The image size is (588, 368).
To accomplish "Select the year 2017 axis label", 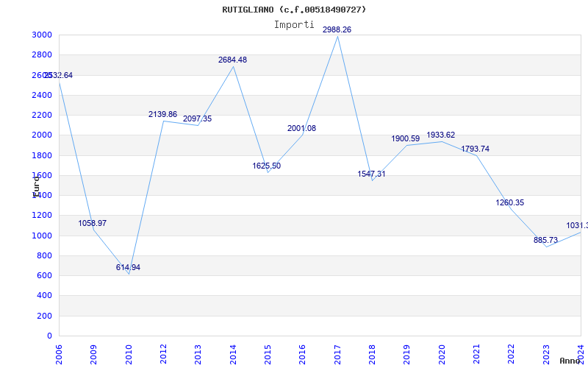I will 337,355.
